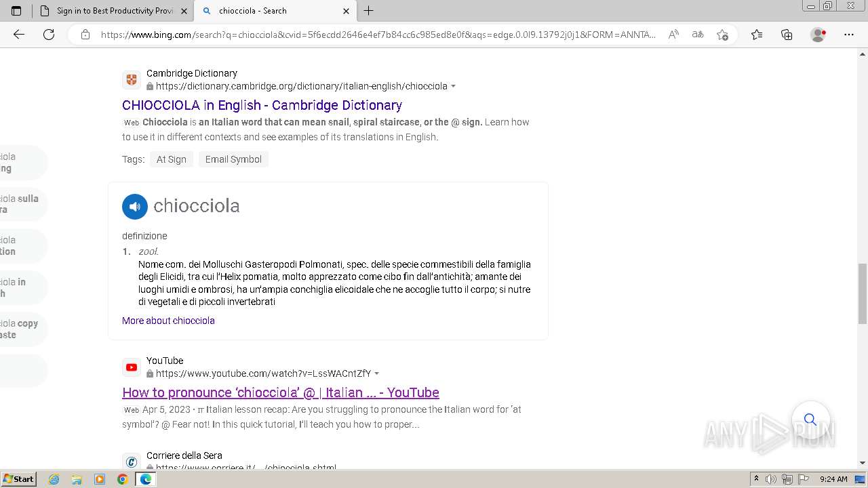Click the youtube.com/watch result URL
868x488 pixels.
(263, 373)
